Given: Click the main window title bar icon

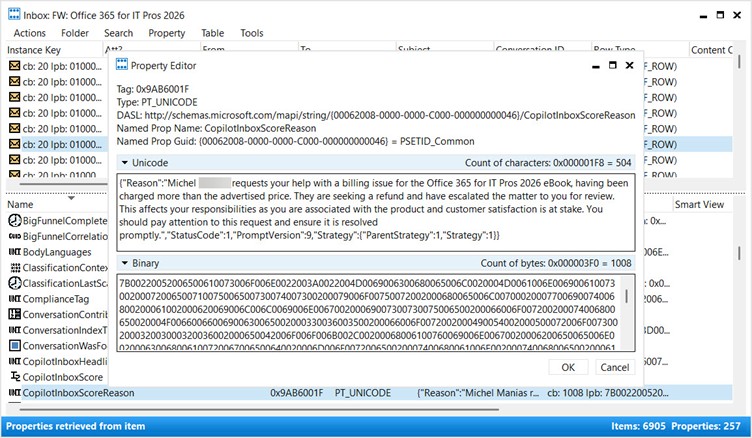Looking at the screenshot, I should pyautogui.click(x=14, y=14).
